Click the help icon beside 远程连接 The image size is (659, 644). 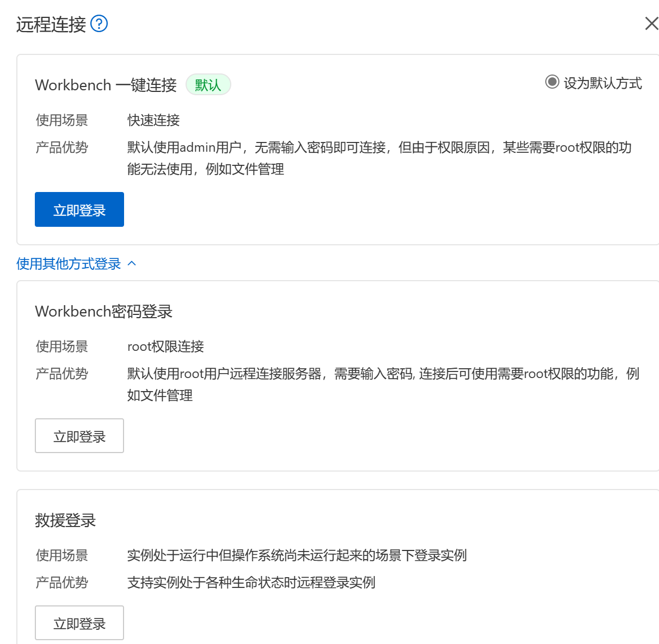[99, 24]
